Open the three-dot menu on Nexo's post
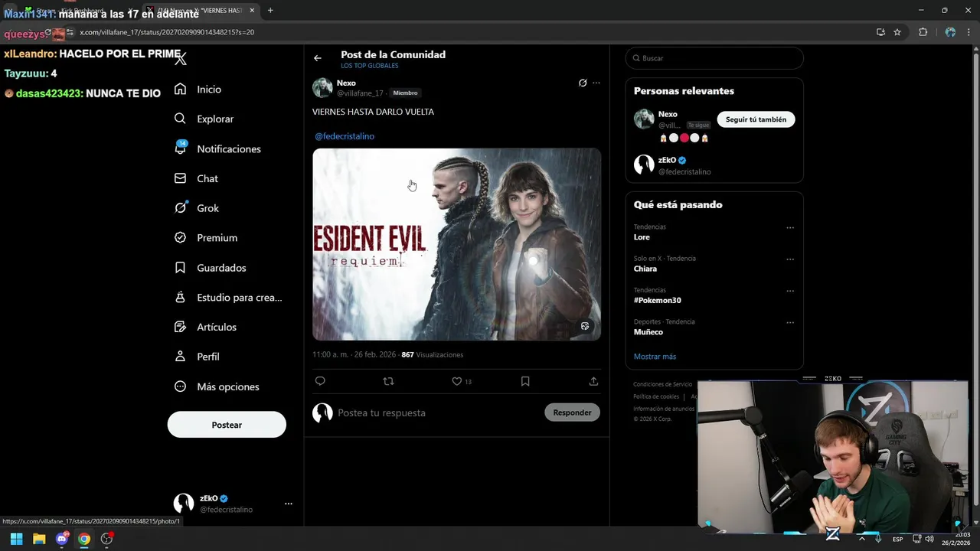The image size is (980, 551). click(x=596, y=83)
